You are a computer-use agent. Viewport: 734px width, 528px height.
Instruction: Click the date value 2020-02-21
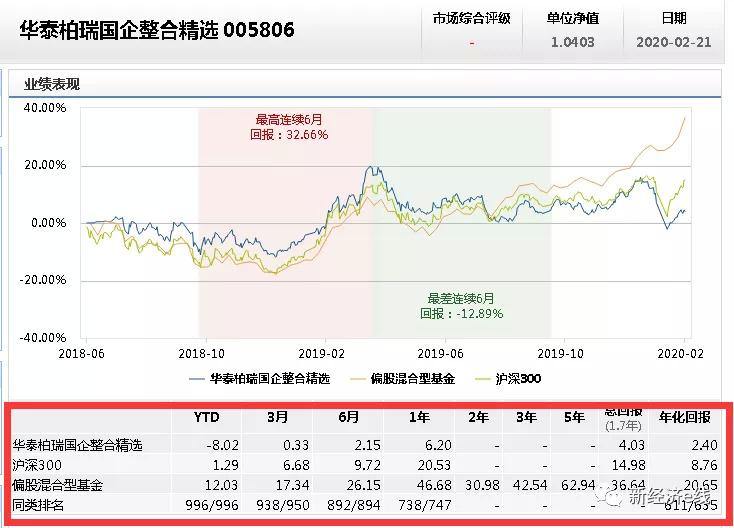coord(674,42)
